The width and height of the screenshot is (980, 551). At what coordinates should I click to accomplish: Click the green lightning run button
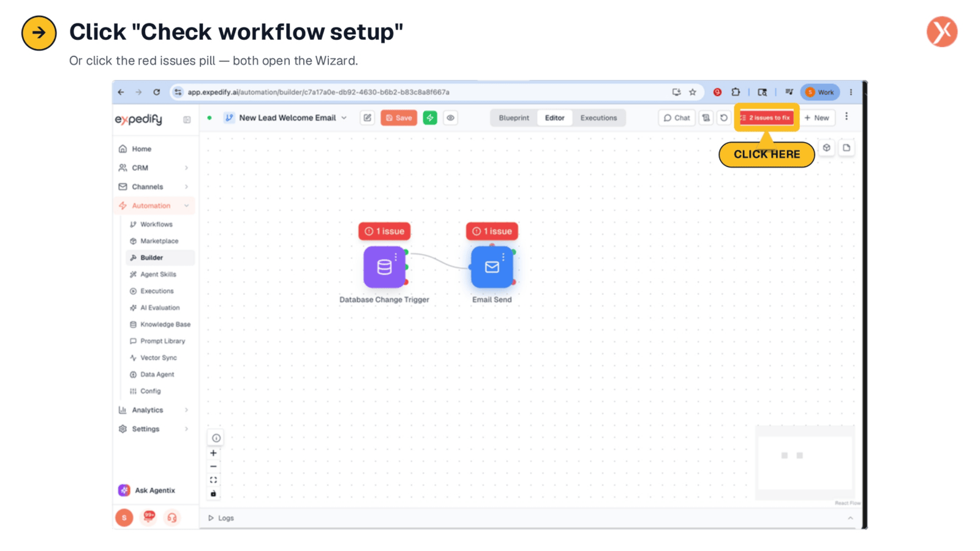[x=430, y=118]
